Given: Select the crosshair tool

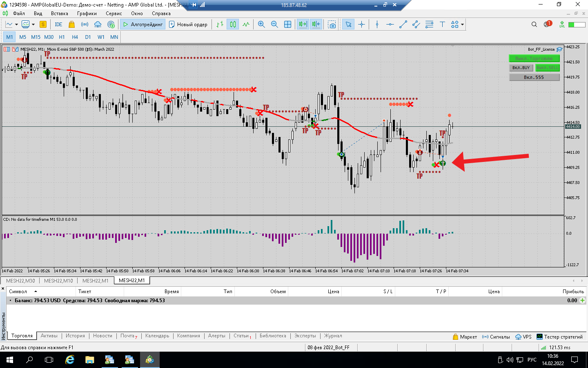Looking at the screenshot, I should tap(361, 25).
